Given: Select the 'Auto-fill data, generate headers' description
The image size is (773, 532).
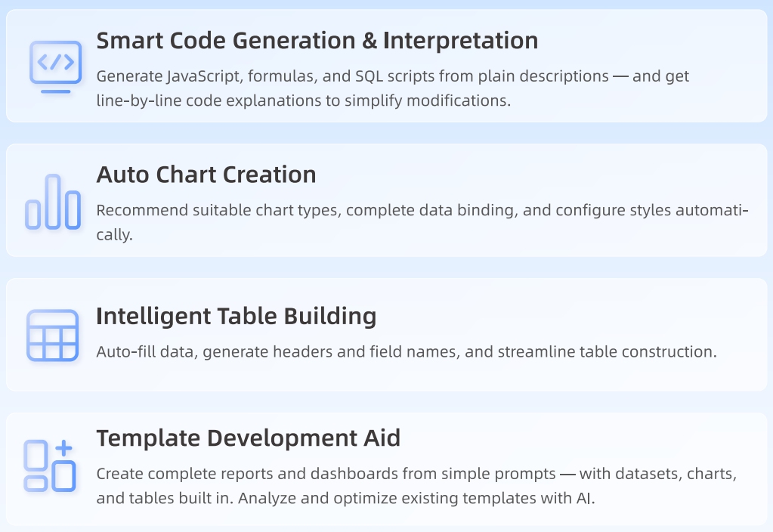Looking at the screenshot, I should tap(406, 351).
